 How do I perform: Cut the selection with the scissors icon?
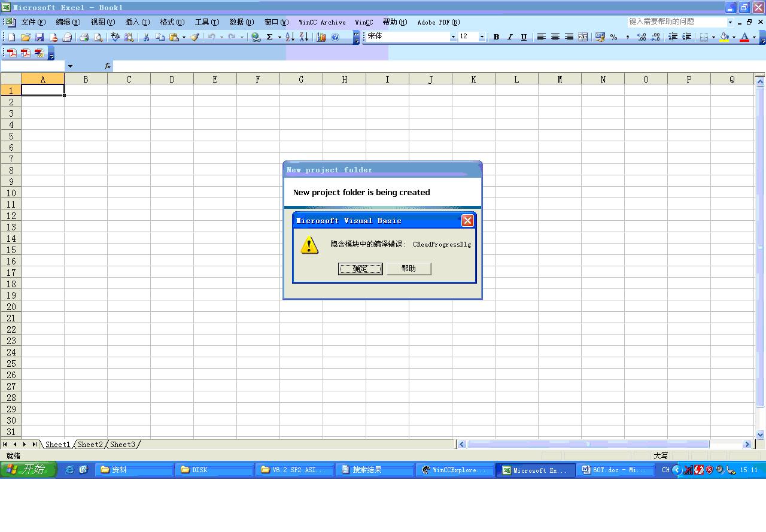tap(146, 37)
